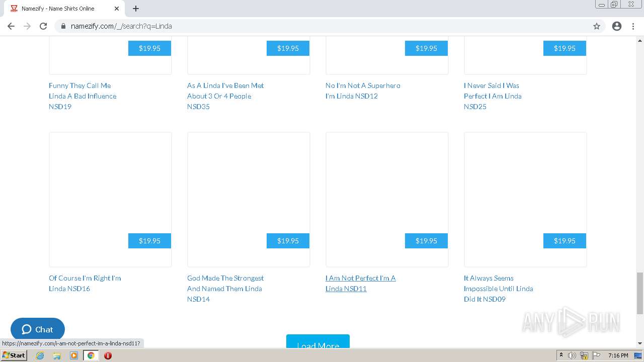This screenshot has width=644, height=362.
Task: Open the Chat widget
Action: [38, 329]
